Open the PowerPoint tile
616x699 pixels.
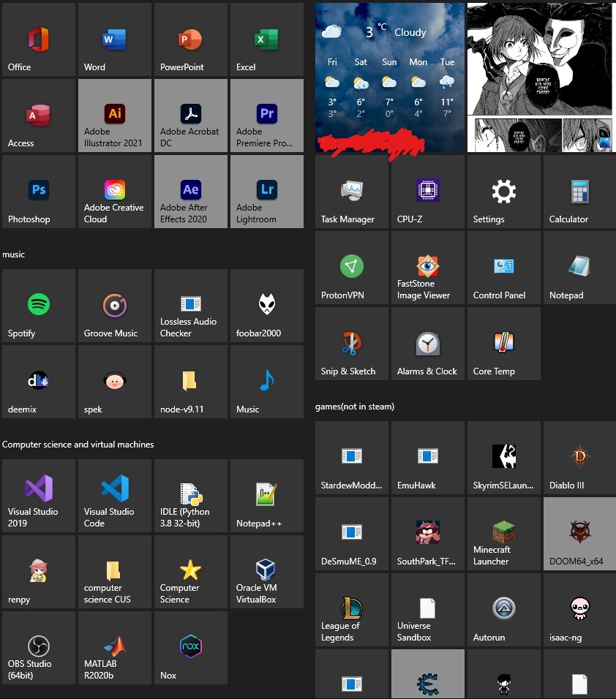(x=191, y=39)
